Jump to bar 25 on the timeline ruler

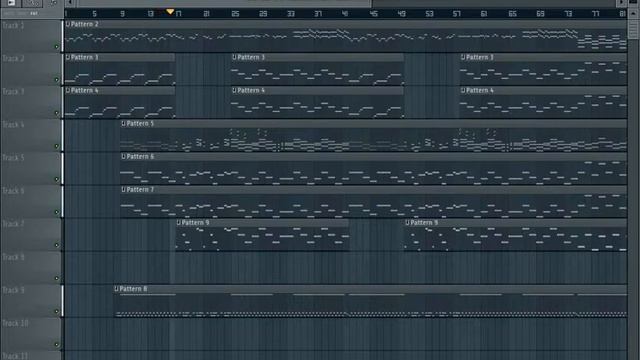(x=235, y=14)
